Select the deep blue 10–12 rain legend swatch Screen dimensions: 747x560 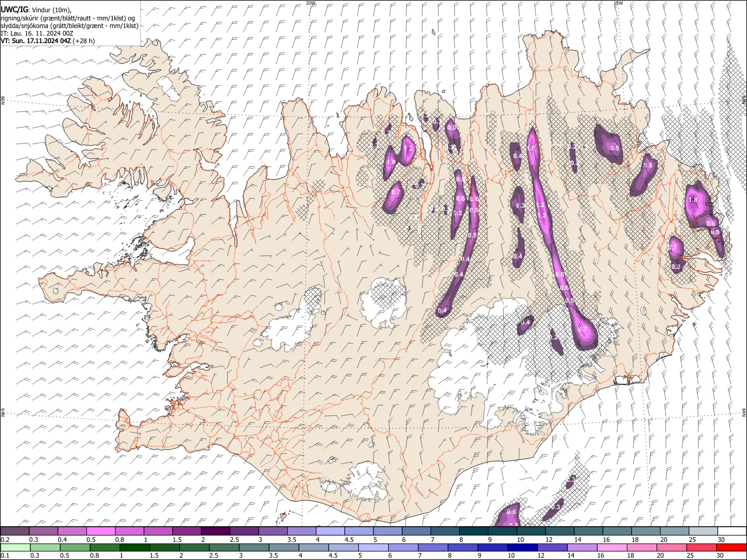pos(522,547)
